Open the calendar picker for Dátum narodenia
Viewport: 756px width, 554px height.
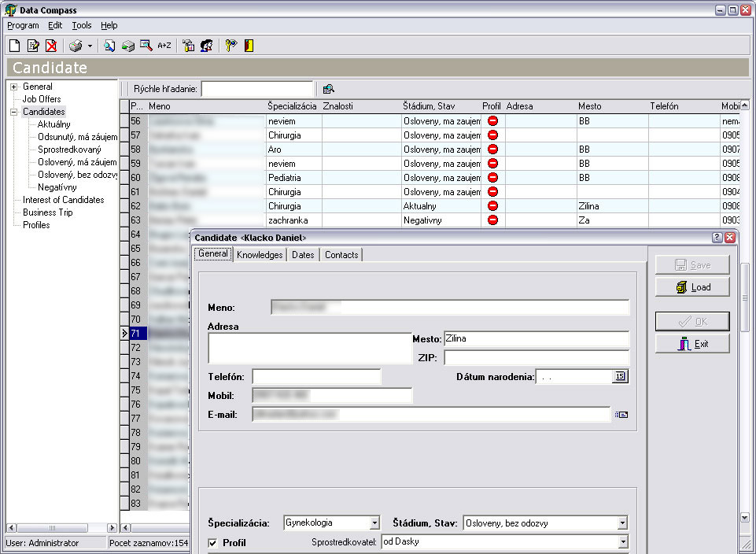point(620,377)
